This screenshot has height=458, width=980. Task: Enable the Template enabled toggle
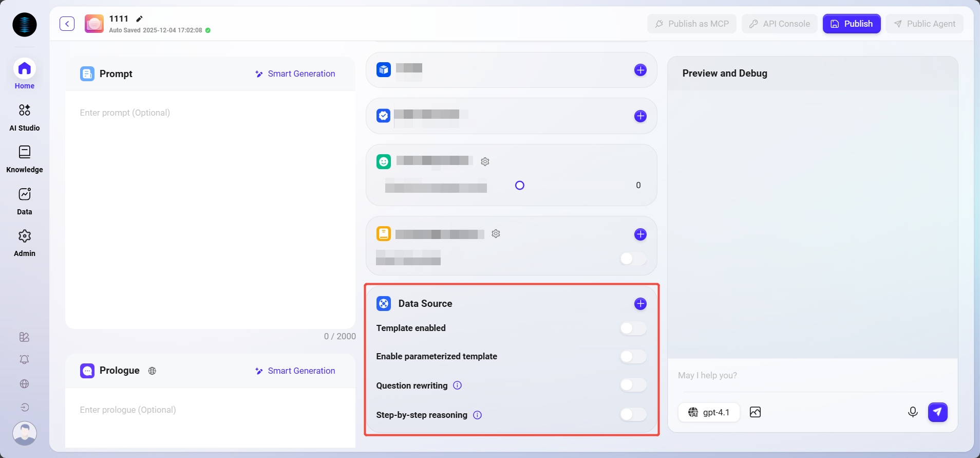(x=633, y=328)
